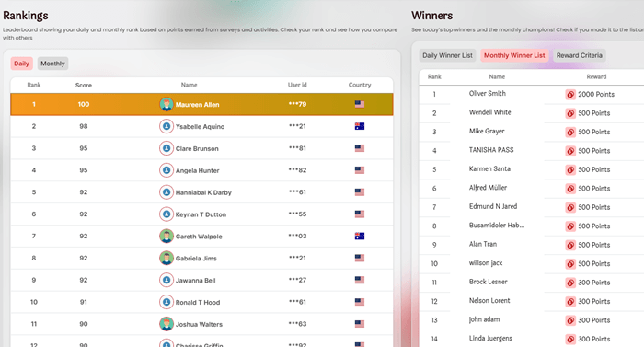644x347 pixels.
Task: Click Gabriela Jims's avatar icon
Action: click(x=167, y=258)
